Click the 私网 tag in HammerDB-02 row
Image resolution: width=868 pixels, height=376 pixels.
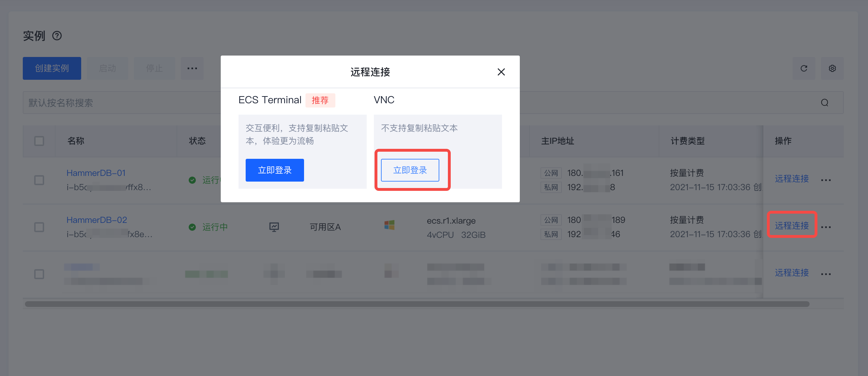[551, 234]
